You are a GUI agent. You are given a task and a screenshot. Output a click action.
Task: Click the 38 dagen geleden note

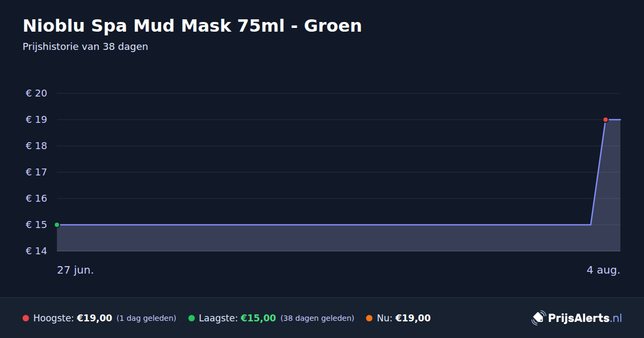317,318
